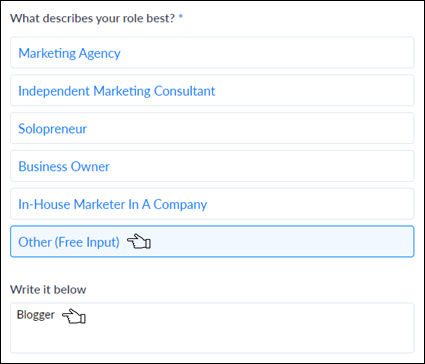This screenshot has width=425, height=364.
Task: Click the 'Solopreneur' blue text label
Action: point(52,129)
